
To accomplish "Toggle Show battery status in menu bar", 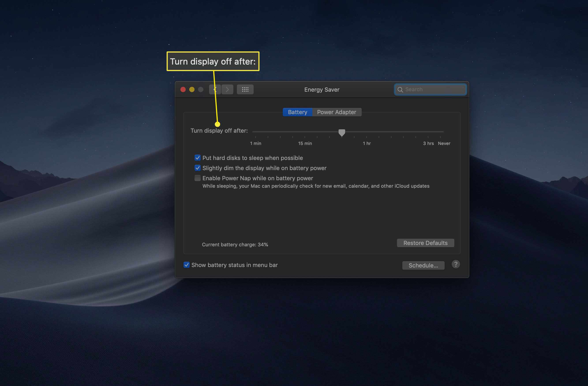I will pyautogui.click(x=186, y=265).
